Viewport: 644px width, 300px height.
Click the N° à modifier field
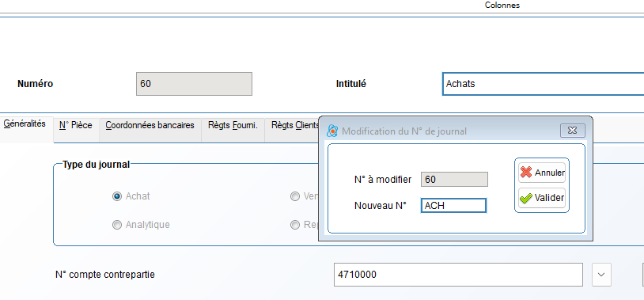(x=454, y=179)
